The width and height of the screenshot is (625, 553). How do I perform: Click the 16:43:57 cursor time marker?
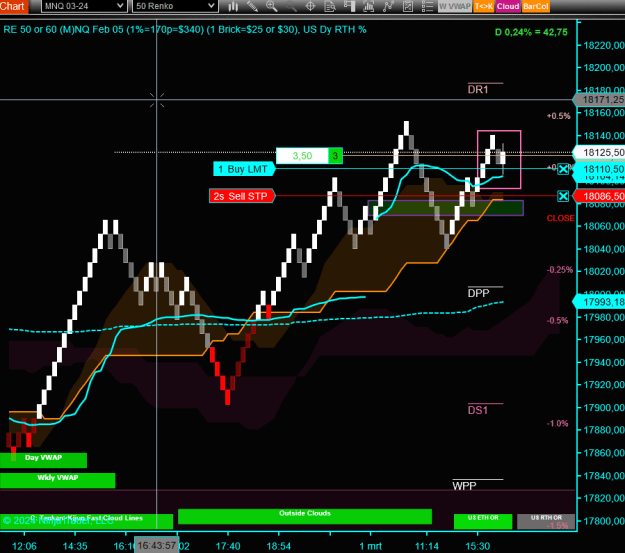click(x=157, y=545)
